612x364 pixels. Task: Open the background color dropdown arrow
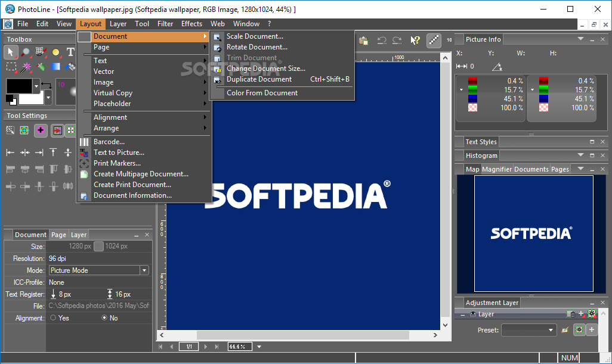pyautogui.click(x=48, y=98)
